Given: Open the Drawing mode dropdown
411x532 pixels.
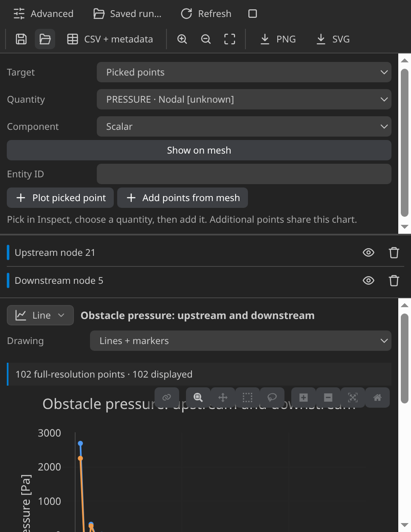Looking at the screenshot, I should [x=241, y=341].
